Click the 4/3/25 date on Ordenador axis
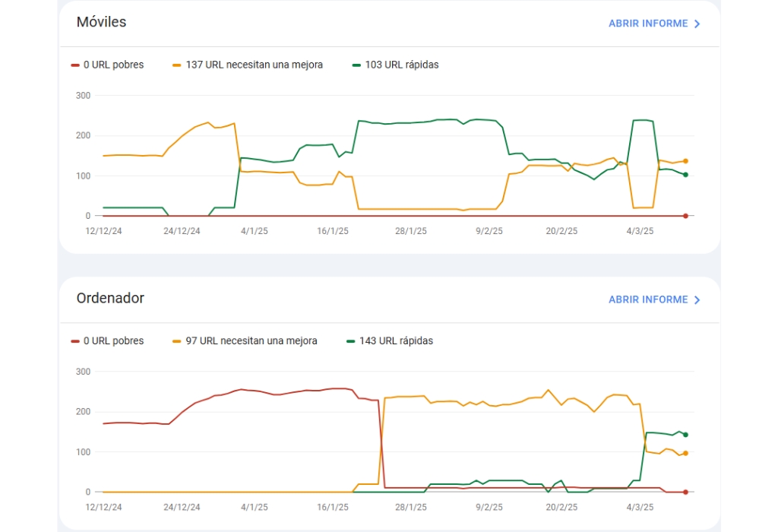The height and width of the screenshot is (532, 778). (x=639, y=507)
